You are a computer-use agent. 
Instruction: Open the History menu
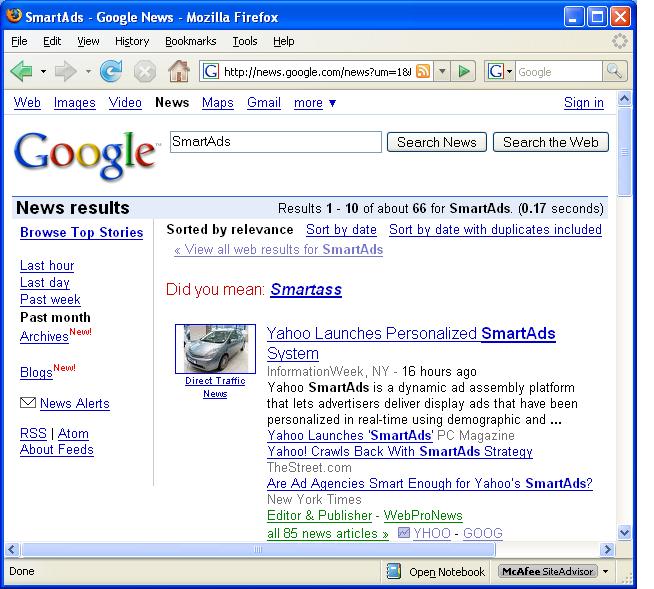pos(132,41)
